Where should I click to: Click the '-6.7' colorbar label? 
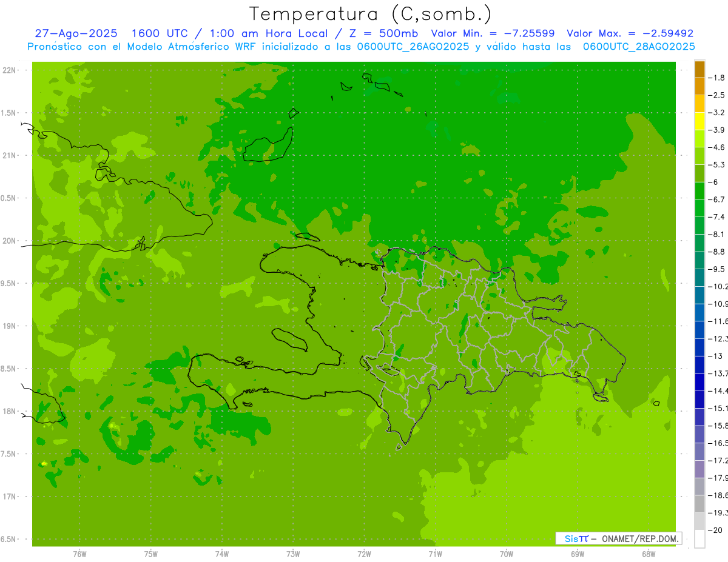point(716,199)
